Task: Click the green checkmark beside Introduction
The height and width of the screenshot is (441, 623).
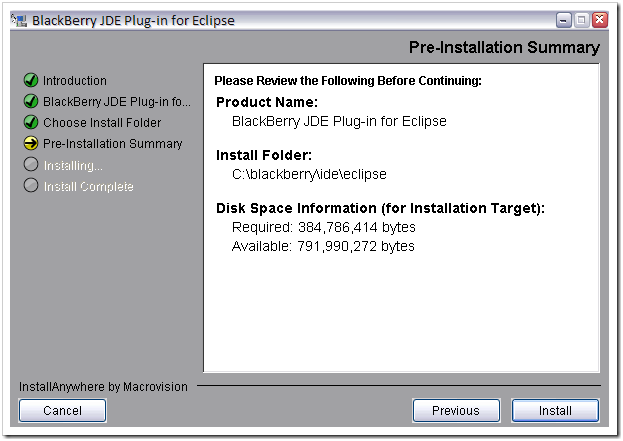Action: [31, 80]
